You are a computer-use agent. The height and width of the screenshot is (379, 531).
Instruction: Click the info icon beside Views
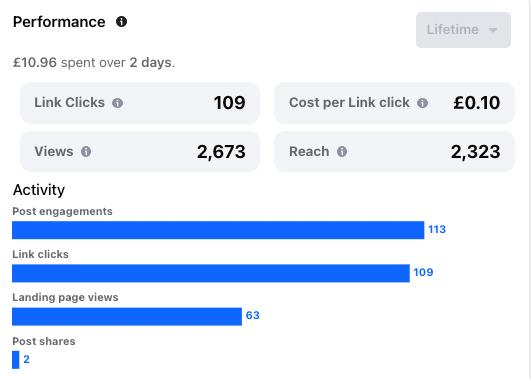[86, 151]
